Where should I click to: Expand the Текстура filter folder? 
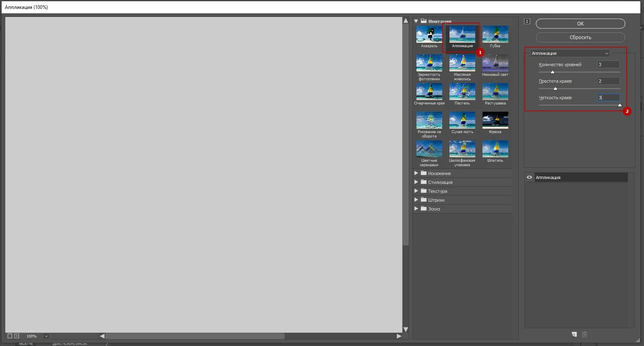pyautogui.click(x=416, y=191)
